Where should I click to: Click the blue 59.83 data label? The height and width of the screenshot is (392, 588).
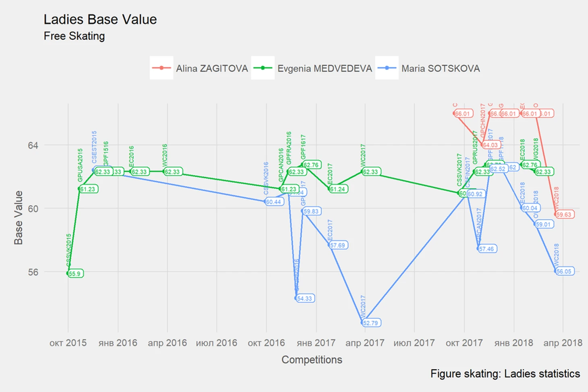pyautogui.click(x=312, y=211)
